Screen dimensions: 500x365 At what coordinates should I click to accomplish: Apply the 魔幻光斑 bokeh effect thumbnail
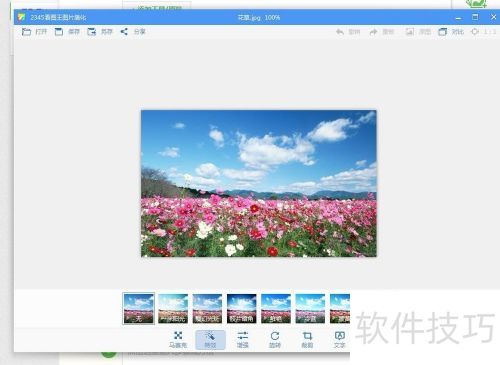(207, 309)
